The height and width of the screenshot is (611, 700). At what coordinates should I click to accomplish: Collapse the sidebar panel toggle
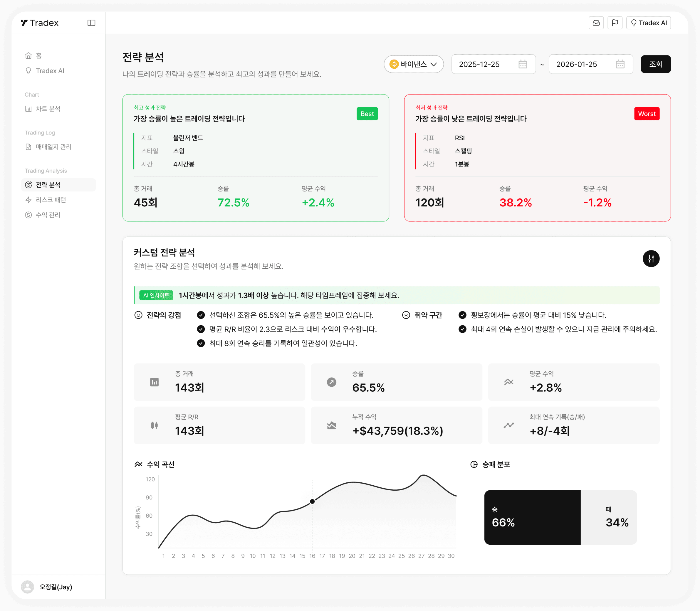91,23
